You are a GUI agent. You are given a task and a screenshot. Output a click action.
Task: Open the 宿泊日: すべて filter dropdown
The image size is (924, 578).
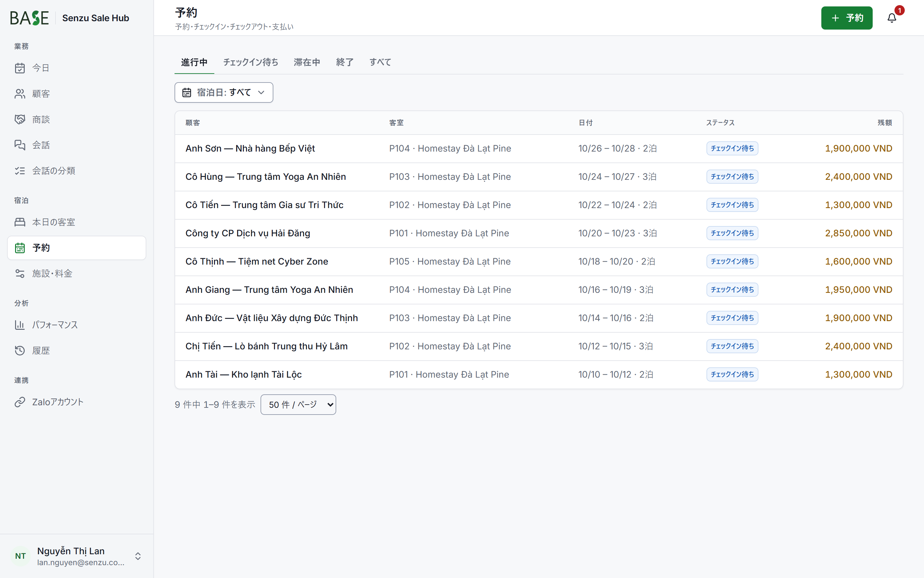pyautogui.click(x=224, y=92)
